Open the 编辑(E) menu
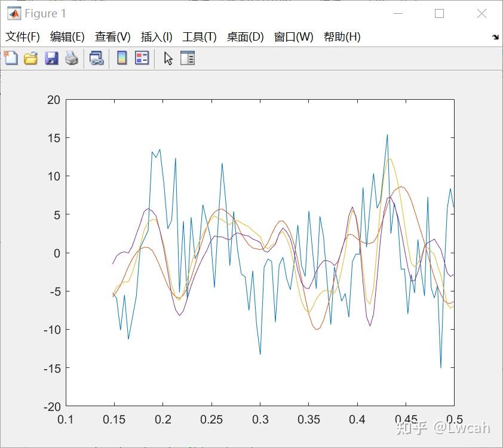503x448 pixels. click(x=67, y=36)
